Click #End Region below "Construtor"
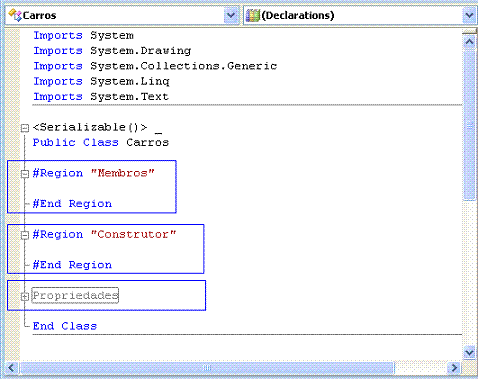Viewport: 478px width, 379px height. coord(72,265)
